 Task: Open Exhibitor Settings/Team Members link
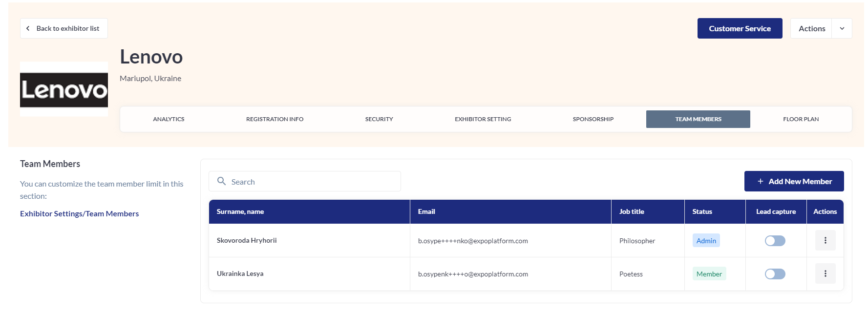coord(79,213)
